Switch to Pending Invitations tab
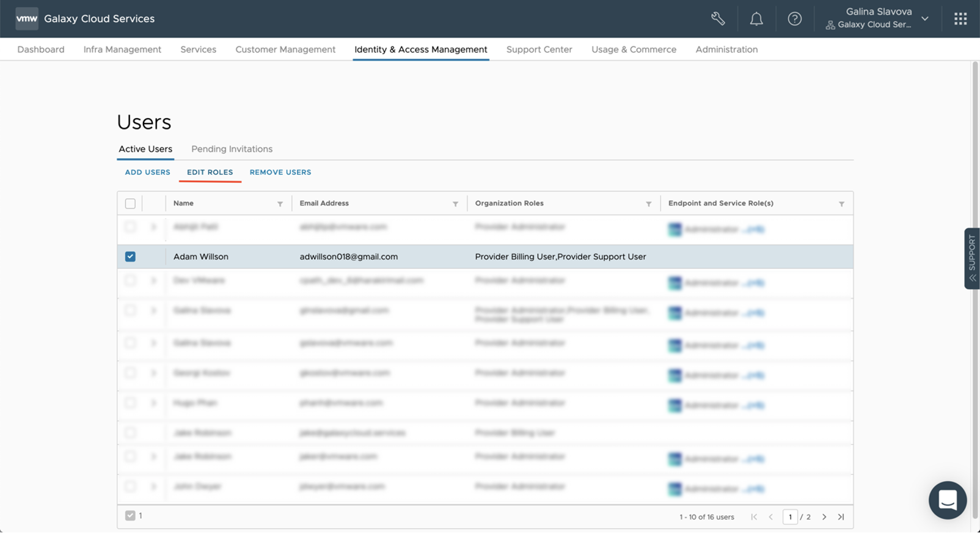Image resolution: width=980 pixels, height=533 pixels. (x=232, y=149)
